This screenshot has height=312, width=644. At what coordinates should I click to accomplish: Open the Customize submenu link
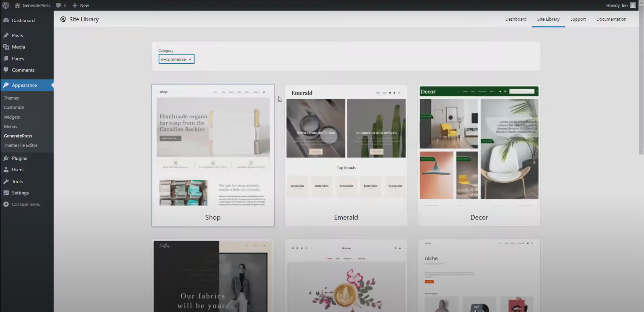(x=14, y=107)
